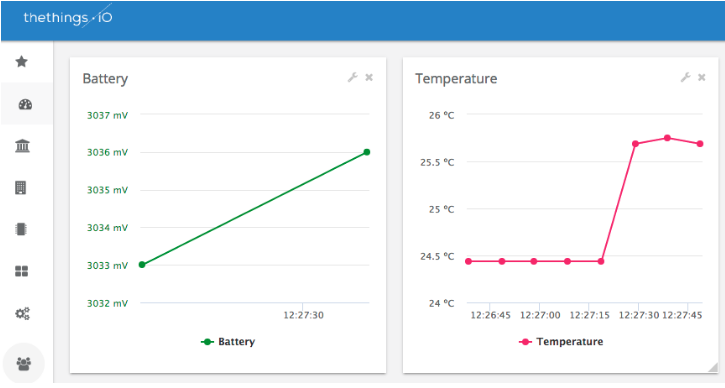Click the users group icon in sidebar

pos(24,363)
